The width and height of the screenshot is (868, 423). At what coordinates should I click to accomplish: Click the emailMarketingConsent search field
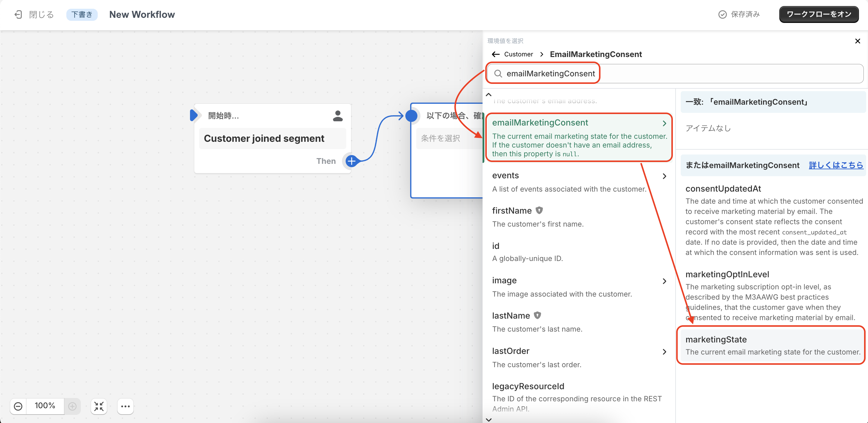551,74
